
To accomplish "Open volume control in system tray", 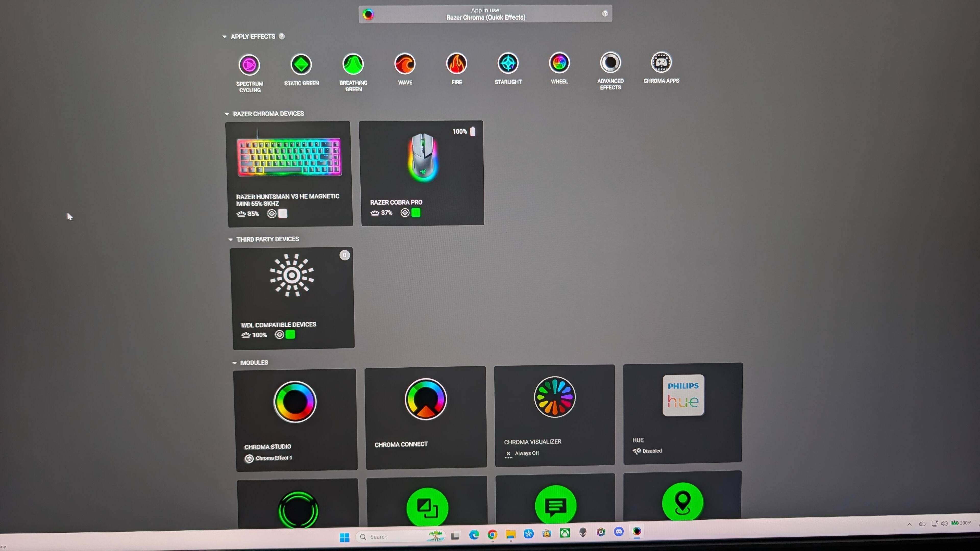I will click(944, 524).
